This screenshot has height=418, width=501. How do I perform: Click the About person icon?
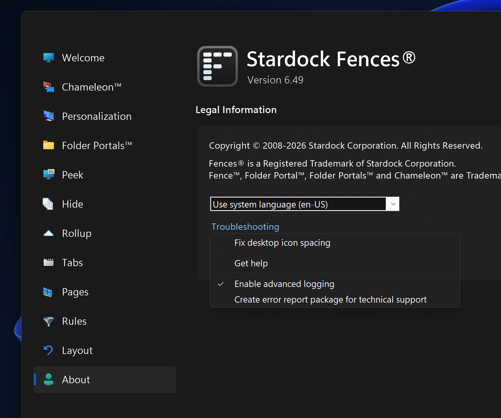pos(48,379)
